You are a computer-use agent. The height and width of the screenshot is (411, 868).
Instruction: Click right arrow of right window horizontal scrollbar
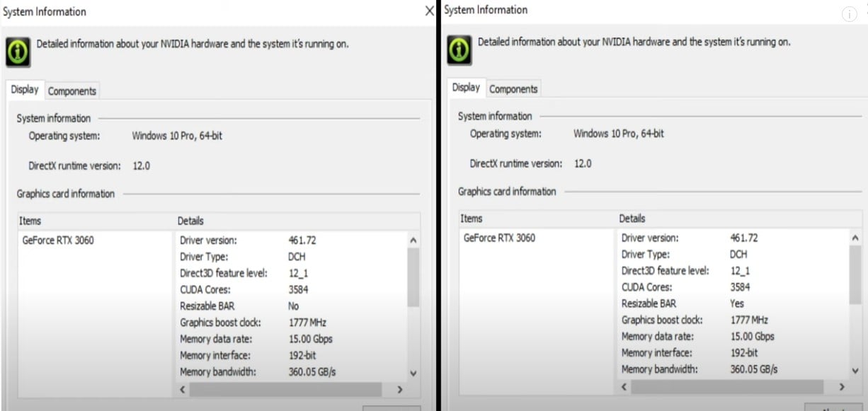pos(842,387)
